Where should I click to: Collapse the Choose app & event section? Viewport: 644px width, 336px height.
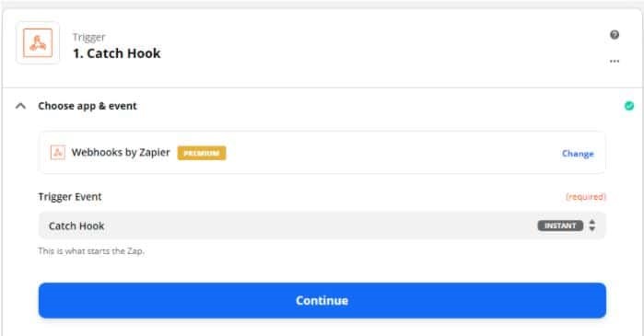click(20, 106)
